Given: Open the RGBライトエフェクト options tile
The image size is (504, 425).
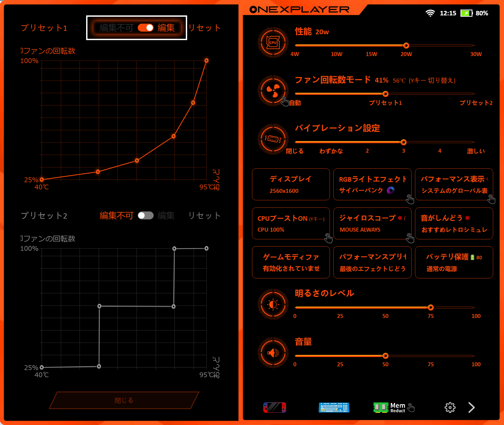Looking at the screenshot, I should pyautogui.click(x=372, y=184).
